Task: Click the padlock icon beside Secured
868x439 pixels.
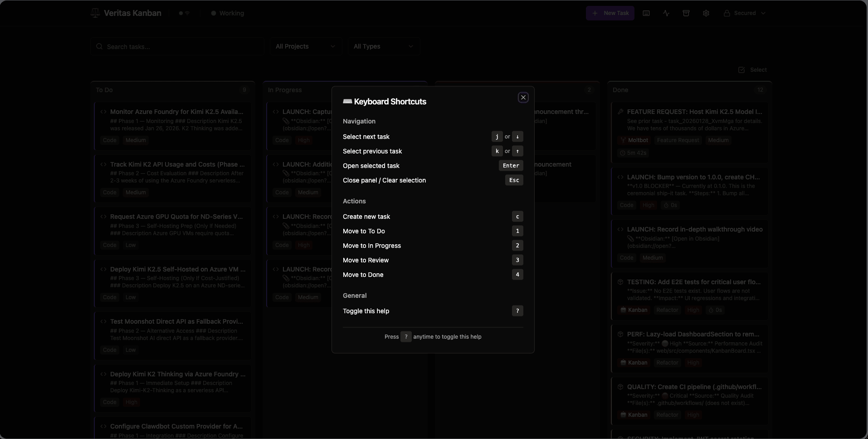Action: 727,13
